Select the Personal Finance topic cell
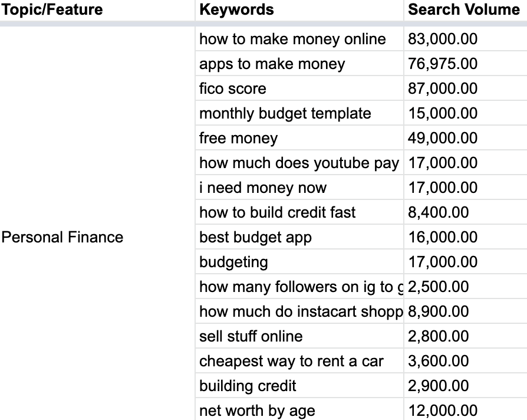Image resolution: width=527 pixels, height=420 pixels. pos(62,237)
